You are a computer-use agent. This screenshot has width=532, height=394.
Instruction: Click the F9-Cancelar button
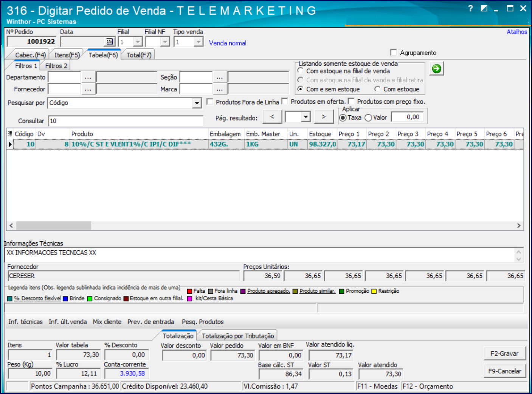coord(504,371)
